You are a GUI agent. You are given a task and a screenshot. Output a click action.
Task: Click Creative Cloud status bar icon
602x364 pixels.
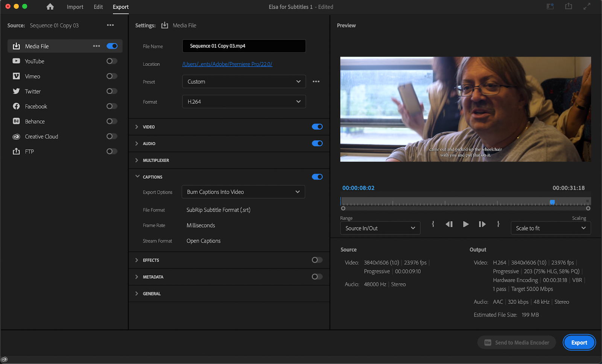pos(5,359)
